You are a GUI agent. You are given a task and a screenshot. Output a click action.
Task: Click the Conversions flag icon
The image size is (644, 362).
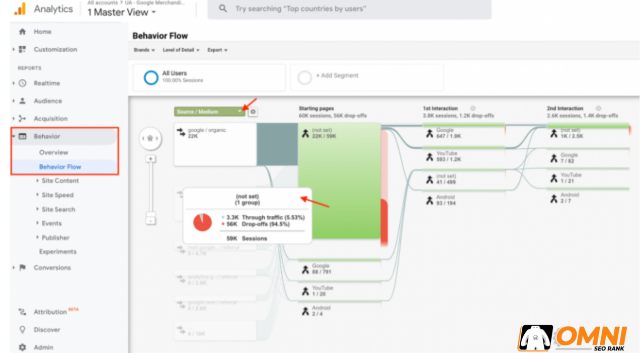pos(22,267)
